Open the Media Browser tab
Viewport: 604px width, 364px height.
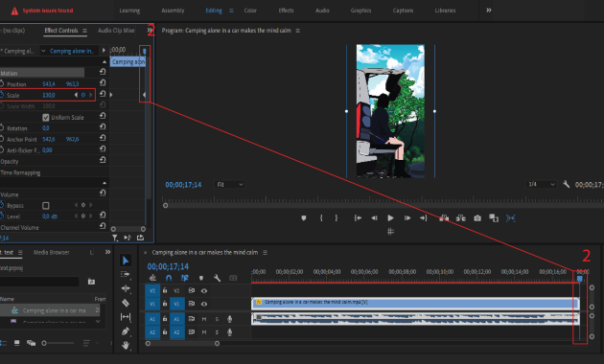[x=51, y=253]
